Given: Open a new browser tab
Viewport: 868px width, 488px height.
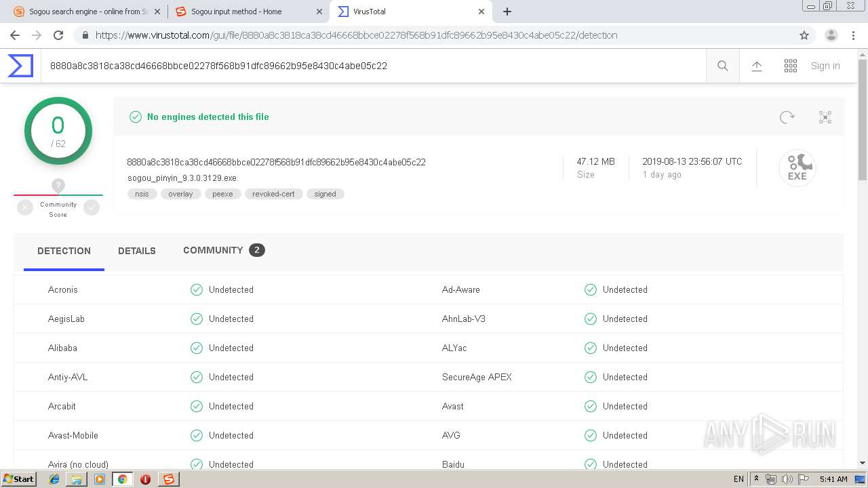Looking at the screenshot, I should (x=507, y=12).
